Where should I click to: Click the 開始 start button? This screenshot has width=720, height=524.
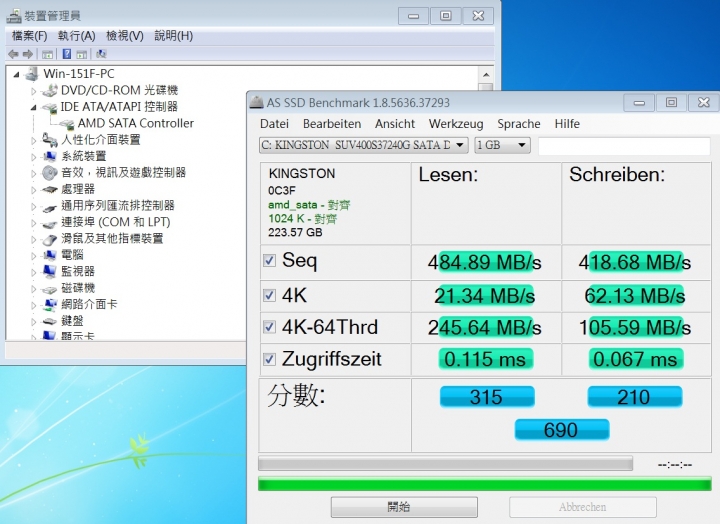coord(404,507)
